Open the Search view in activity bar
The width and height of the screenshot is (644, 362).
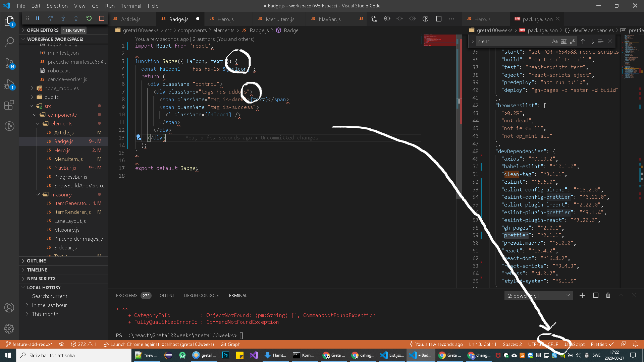9,42
